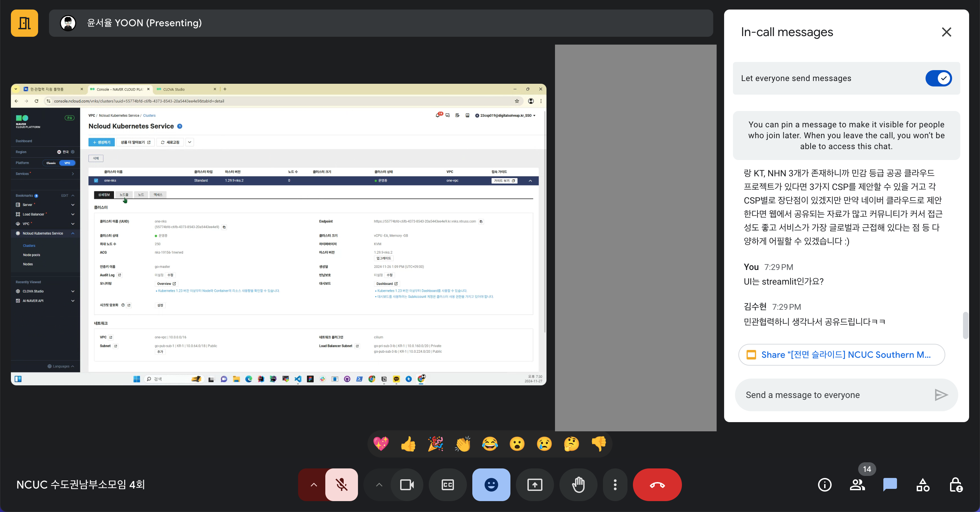Toggle the chat messages panel button

pos(890,484)
